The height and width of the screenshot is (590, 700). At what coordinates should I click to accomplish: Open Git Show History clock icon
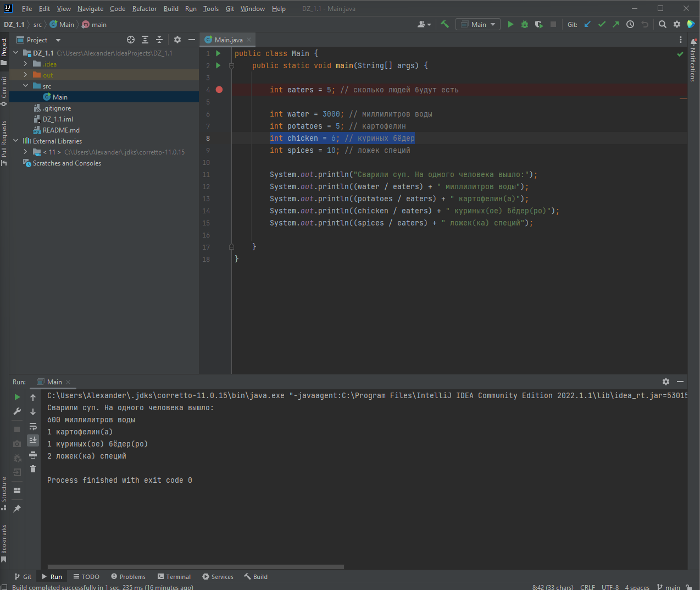coord(630,24)
